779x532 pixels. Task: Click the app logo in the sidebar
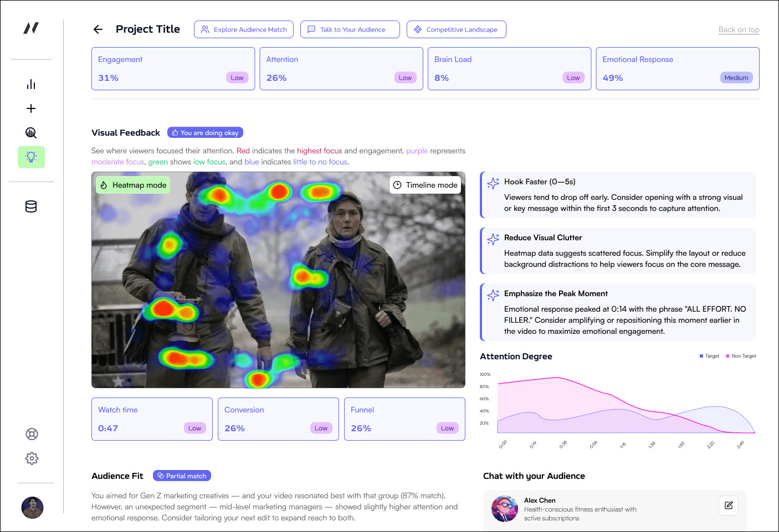point(31,28)
